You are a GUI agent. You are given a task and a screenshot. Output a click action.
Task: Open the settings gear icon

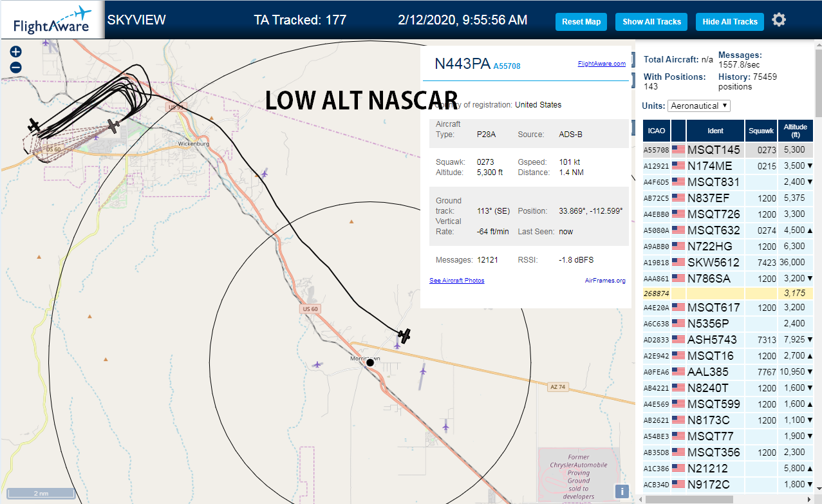coord(779,20)
